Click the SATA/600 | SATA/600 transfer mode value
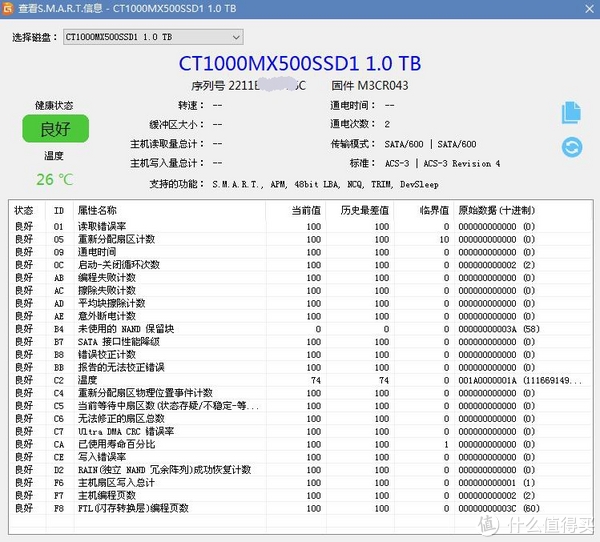This screenshot has height=542, width=600. [x=430, y=144]
